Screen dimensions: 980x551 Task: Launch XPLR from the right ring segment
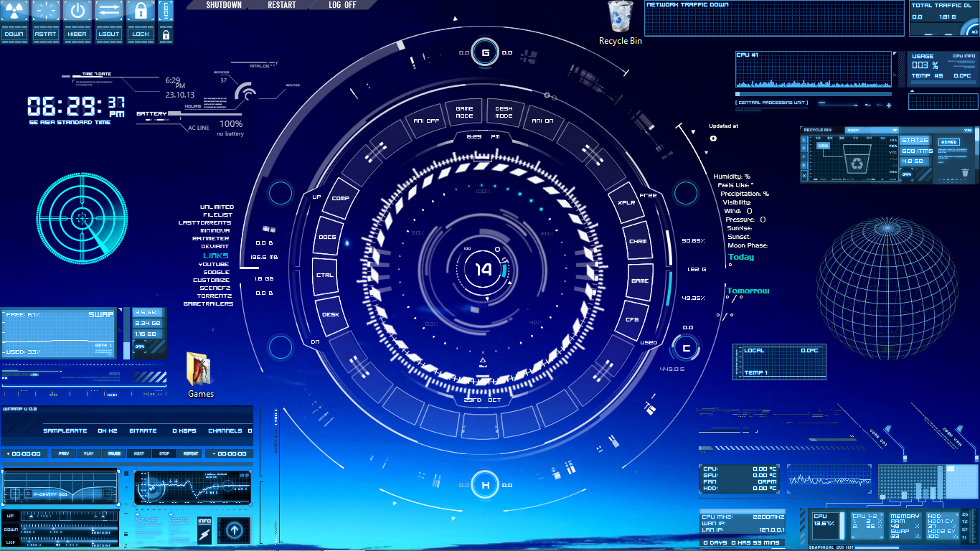tap(625, 204)
